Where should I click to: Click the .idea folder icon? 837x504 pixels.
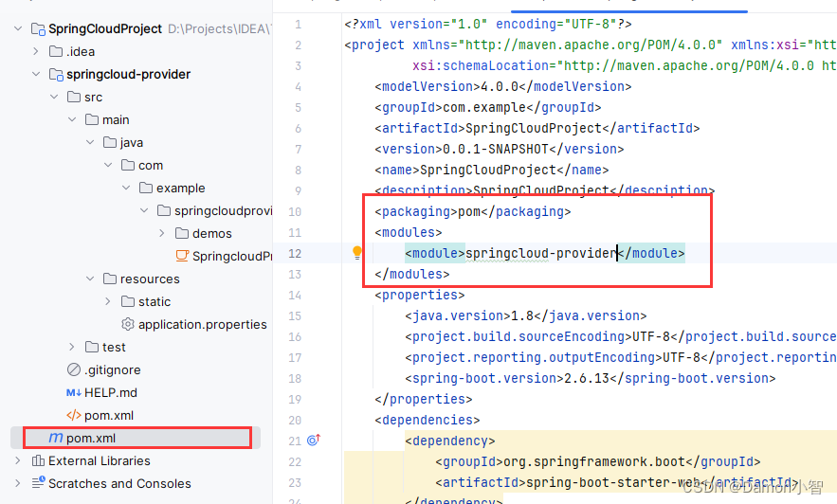tap(56, 51)
